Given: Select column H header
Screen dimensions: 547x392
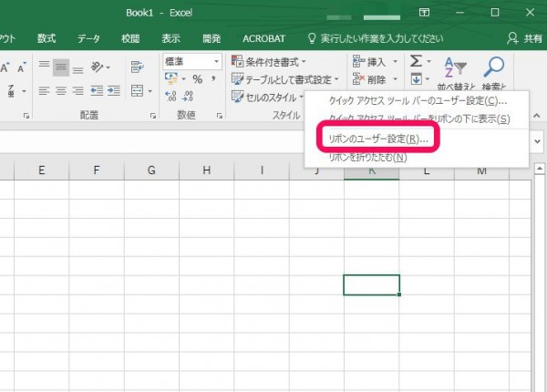Looking at the screenshot, I should click(207, 170).
